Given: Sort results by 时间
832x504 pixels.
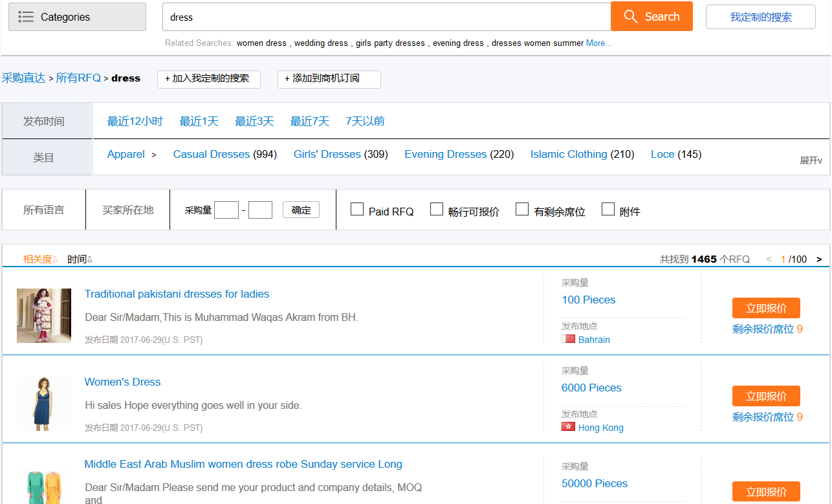Looking at the screenshot, I should (80, 259).
